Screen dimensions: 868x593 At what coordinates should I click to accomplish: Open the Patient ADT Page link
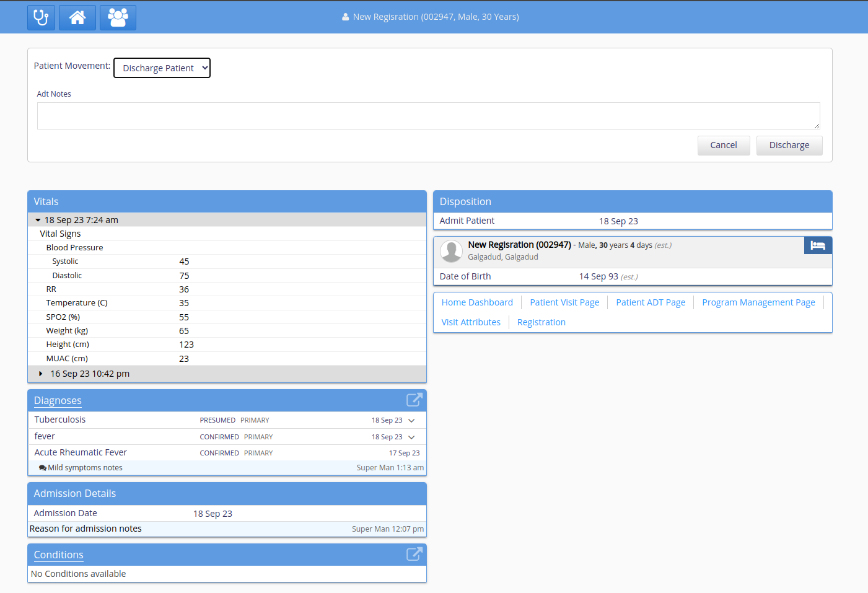coord(651,302)
